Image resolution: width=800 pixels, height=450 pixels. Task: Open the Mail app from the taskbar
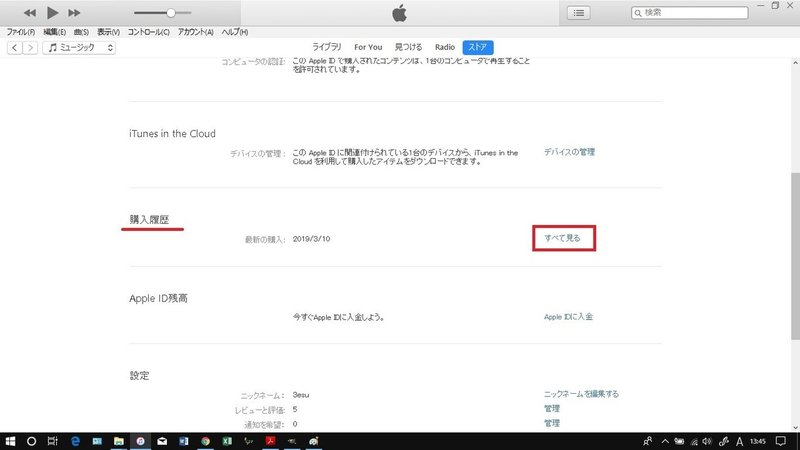[162, 441]
